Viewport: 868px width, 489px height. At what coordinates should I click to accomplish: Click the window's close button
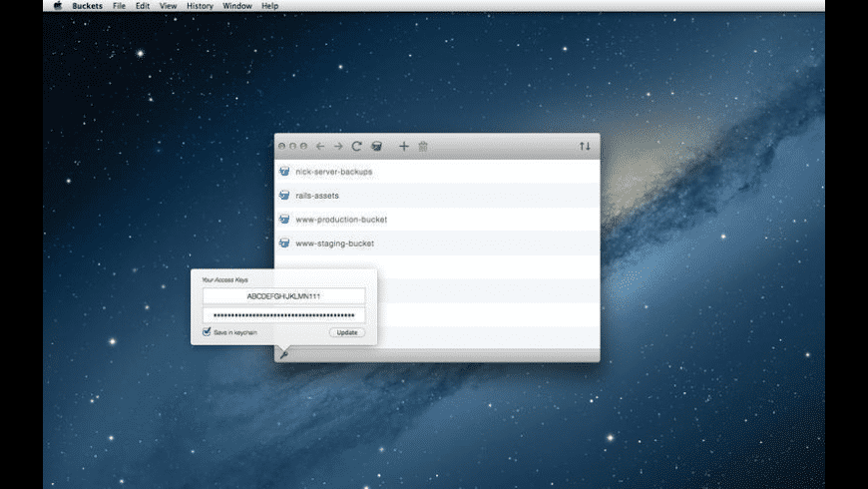(x=281, y=147)
